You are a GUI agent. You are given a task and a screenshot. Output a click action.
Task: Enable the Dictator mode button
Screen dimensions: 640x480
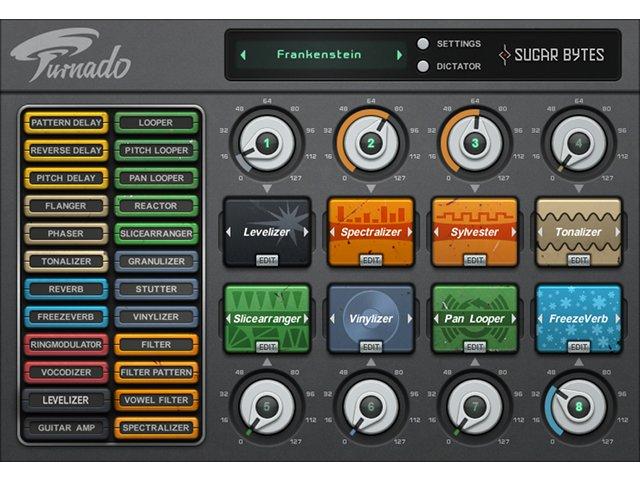pyautogui.click(x=424, y=66)
